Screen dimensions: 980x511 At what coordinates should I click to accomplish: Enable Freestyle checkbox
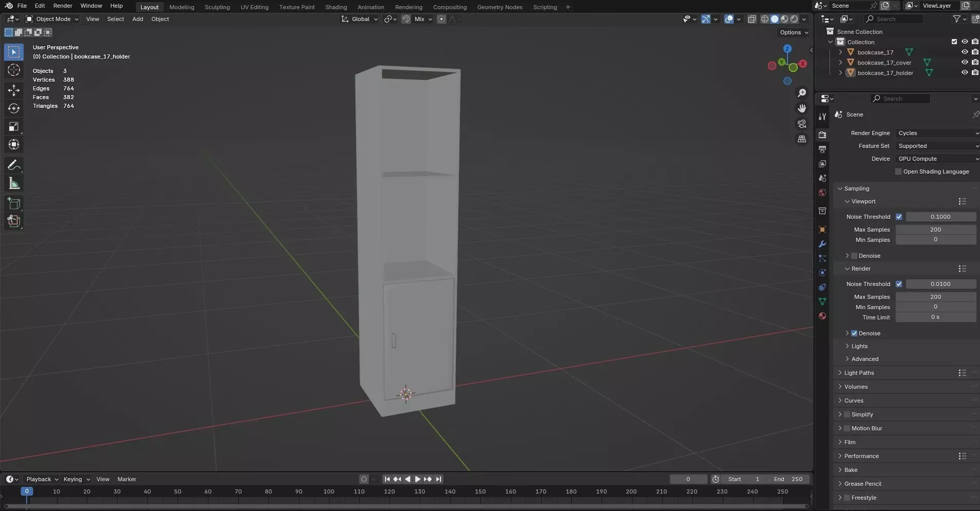[x=847, y=498]
